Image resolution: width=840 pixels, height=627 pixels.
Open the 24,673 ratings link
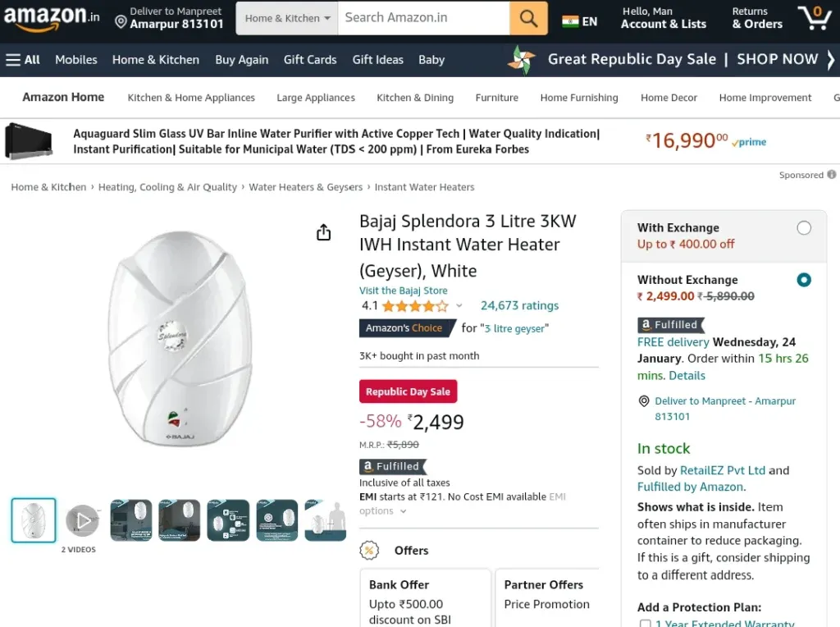(x=519, y=305)
